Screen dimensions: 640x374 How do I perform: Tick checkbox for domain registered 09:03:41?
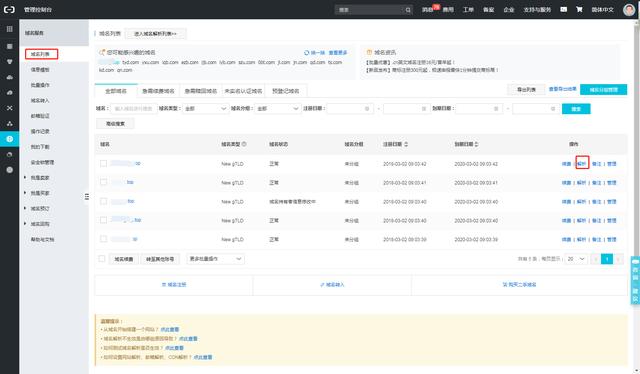click(x=103, y=182)
